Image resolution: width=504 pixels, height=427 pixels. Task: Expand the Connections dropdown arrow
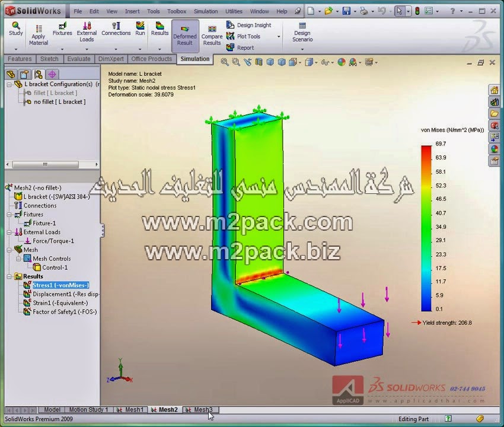[x=116, y=49]
